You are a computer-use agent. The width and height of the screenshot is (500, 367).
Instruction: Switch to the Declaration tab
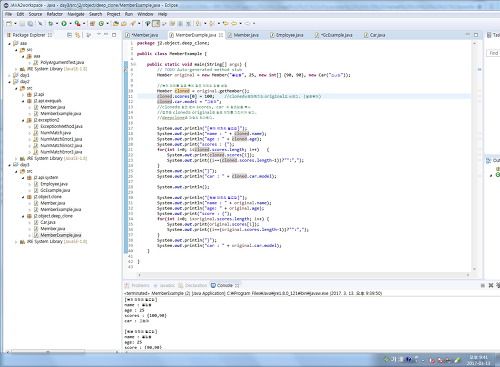coord(193,285)
